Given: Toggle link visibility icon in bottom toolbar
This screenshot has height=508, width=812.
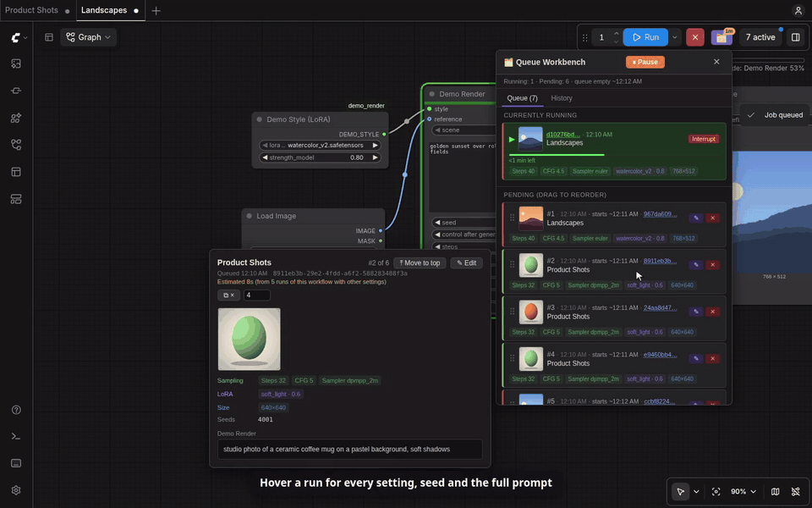Looking at the screenshot, I should click(796, 491).
